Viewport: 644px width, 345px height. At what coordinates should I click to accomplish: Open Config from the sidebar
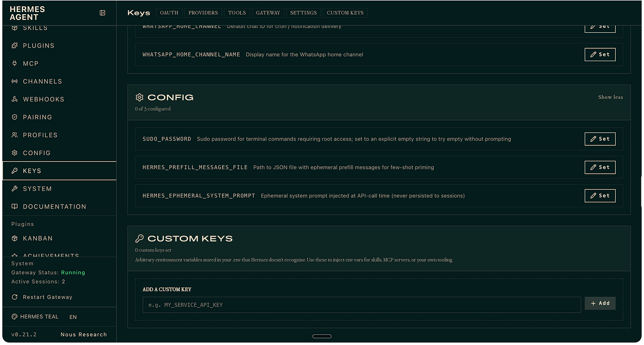click(59, 153)
